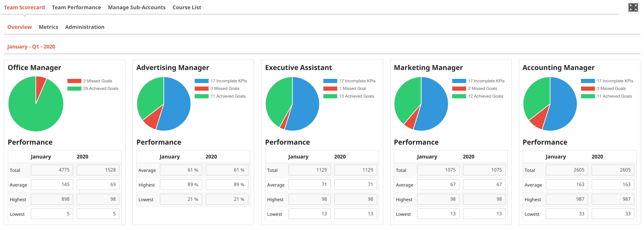Click the January - Q1 - 2020 heading link
The height and width of the screenshot is (230, 644).
point(31,47)
